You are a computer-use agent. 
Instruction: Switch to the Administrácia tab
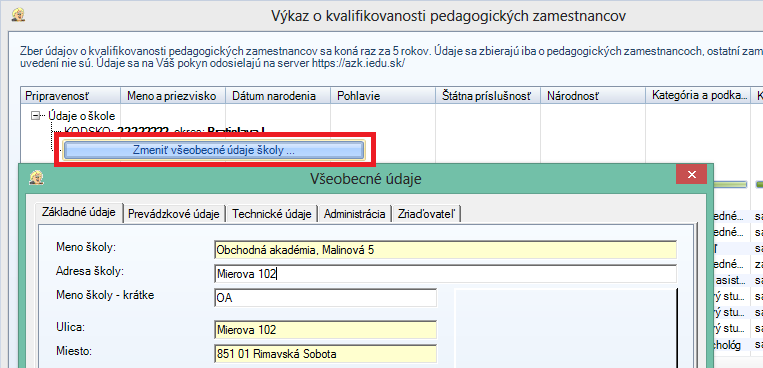(355, 214)
